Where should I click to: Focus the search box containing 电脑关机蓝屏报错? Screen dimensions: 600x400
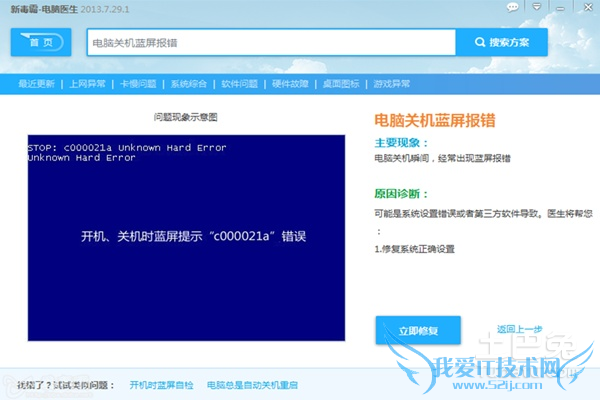(x=271, y=42)
